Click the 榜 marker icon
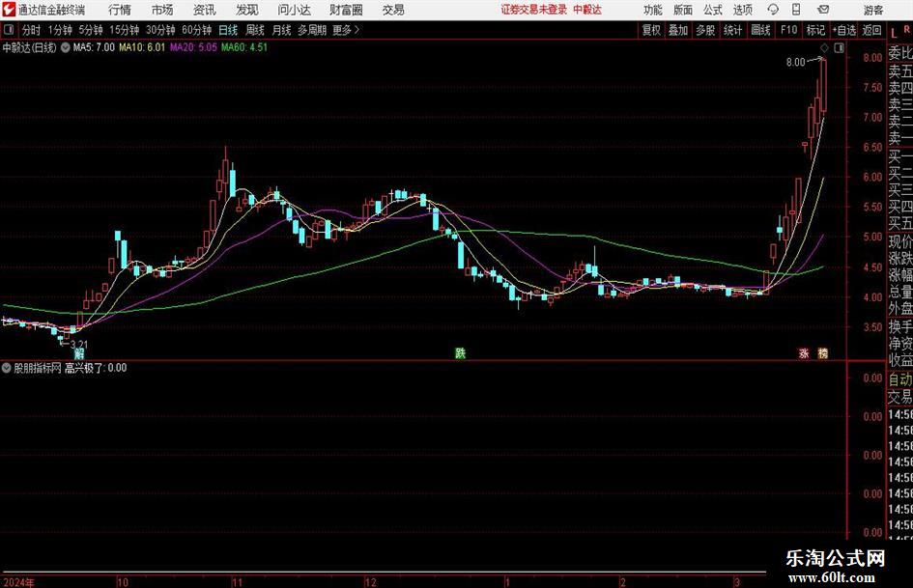The width and height of the screenshot is (913, 588). click(823, 353)
